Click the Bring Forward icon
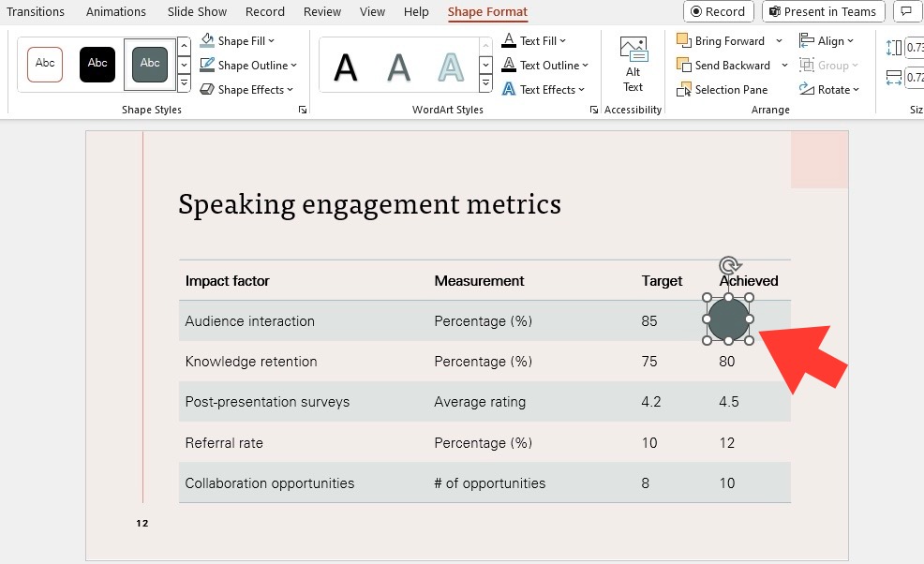924x564 pixels. point(683,40)
